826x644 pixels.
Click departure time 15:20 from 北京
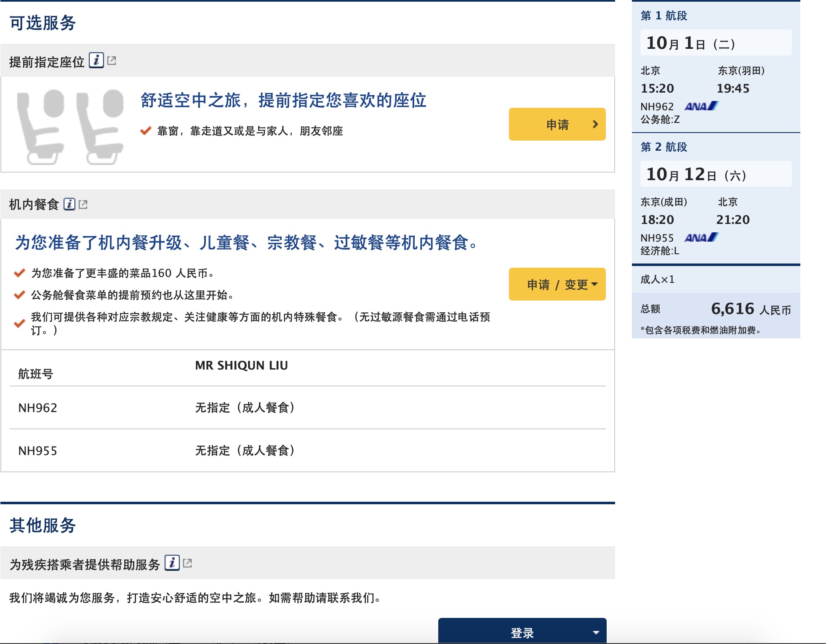657,88
